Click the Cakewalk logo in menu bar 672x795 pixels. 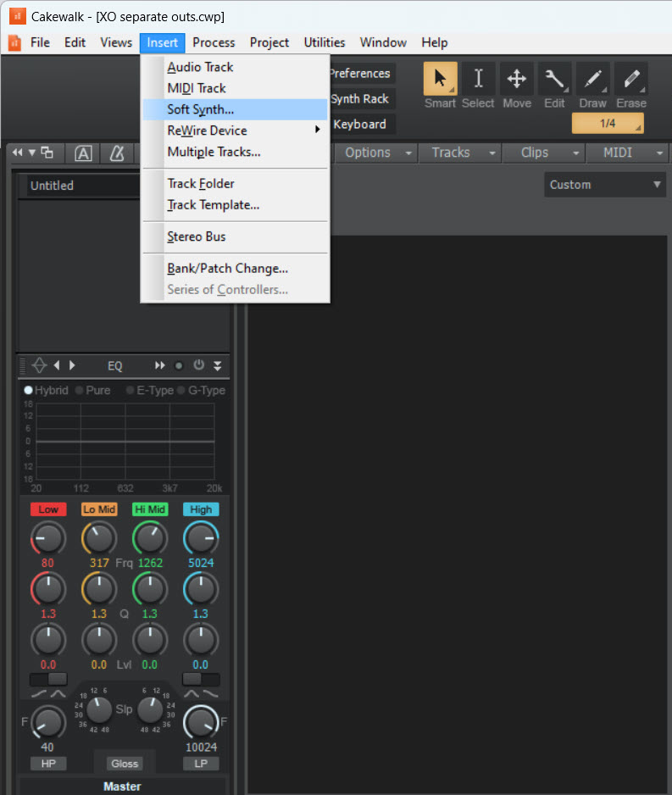click(x=14, y=42)
